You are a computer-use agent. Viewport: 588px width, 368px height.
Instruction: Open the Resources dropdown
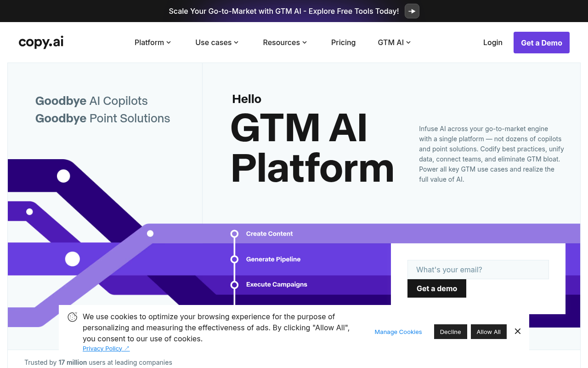coord(284,42)
